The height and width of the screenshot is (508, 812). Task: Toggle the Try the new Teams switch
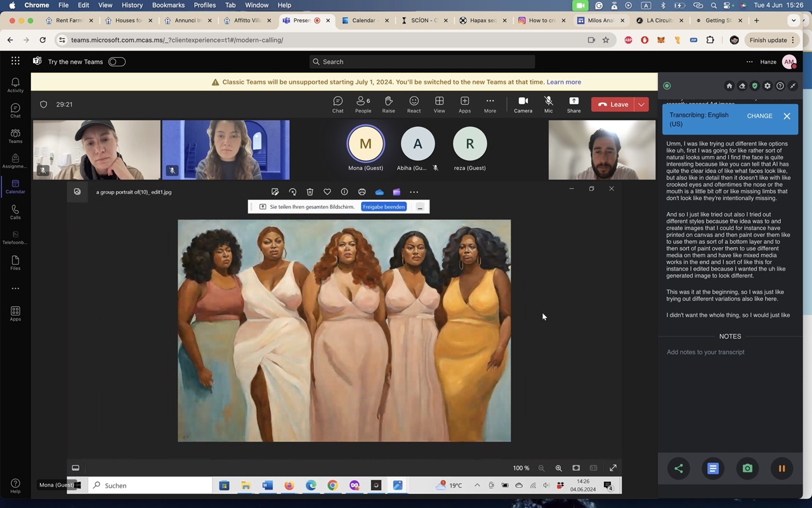(117, 62)
